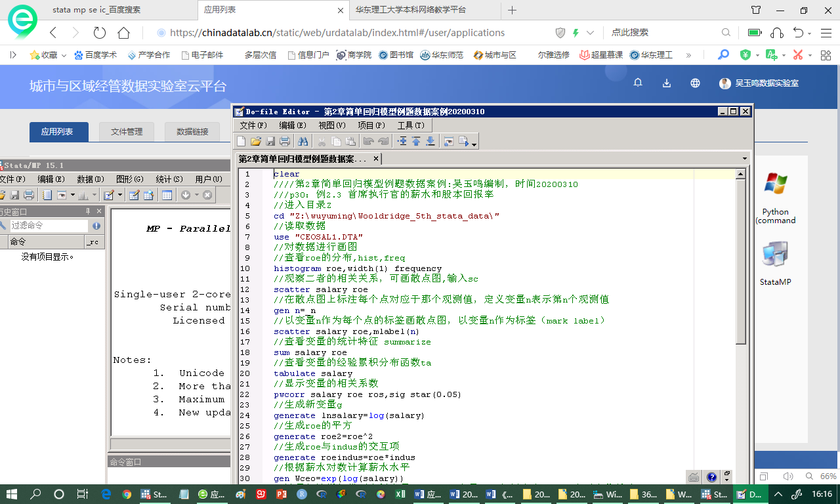
Task: Open execute options dropdown arrow beside run icon
Action: 474,143
